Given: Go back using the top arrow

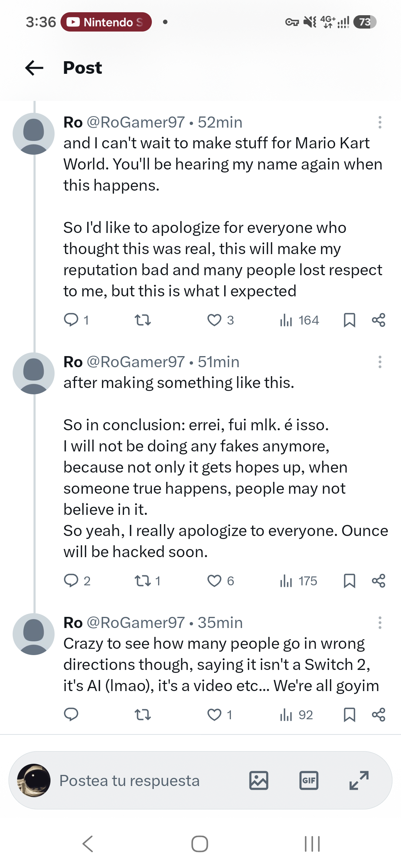Looking at the screenshot, I should (x=34, y=68).
